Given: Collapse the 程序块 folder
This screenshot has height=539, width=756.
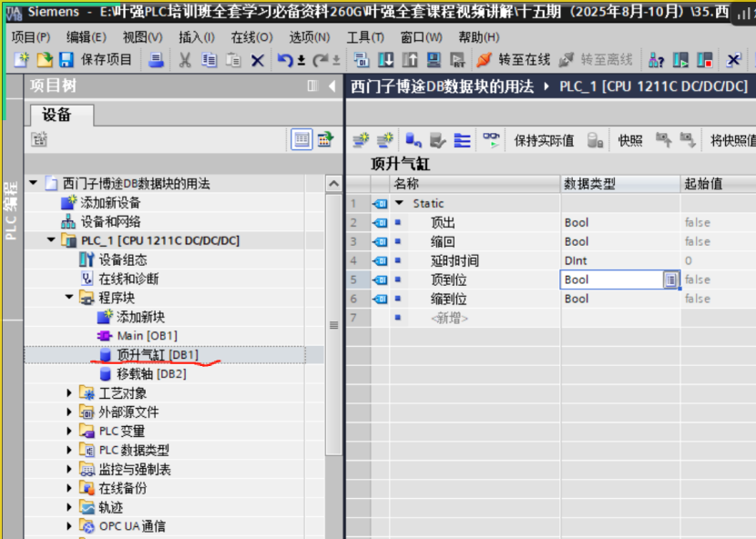Looking at the screenshot, I should [69, 297].
